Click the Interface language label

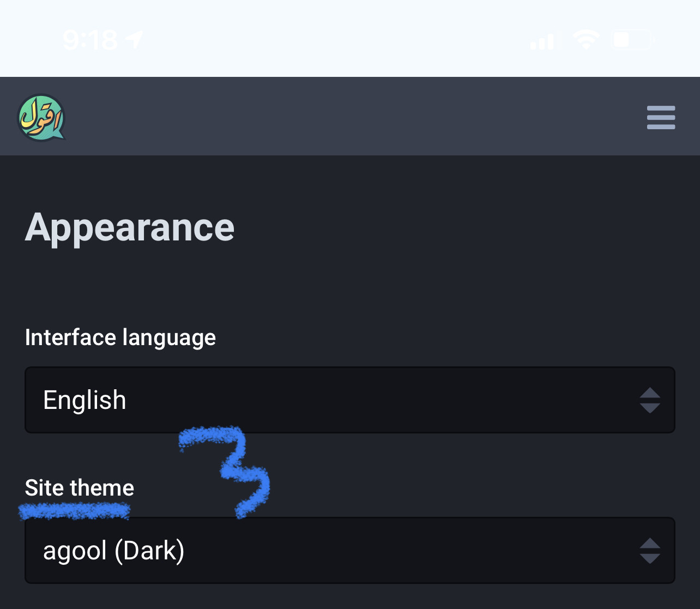[x=120, y=337]
